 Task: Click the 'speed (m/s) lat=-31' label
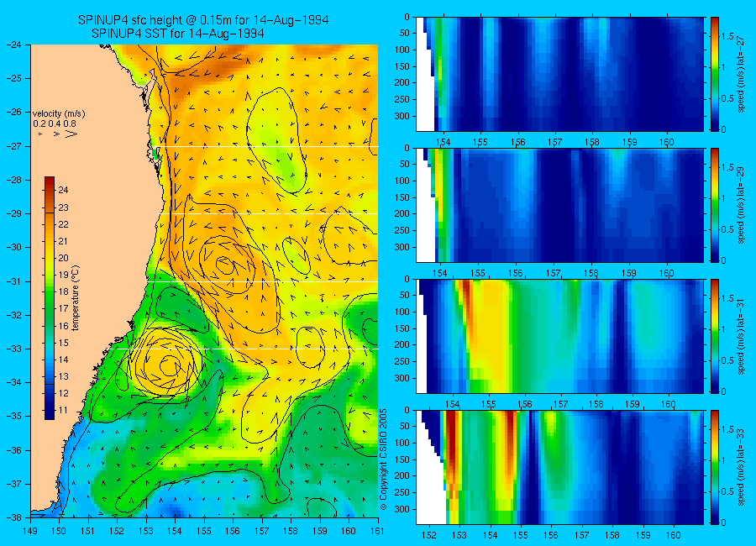(741, 336)
